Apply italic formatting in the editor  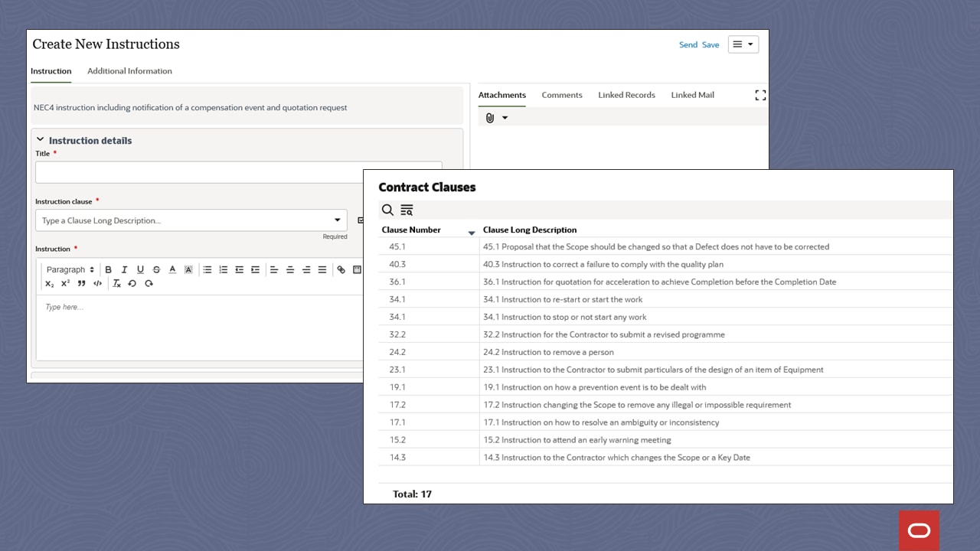pyautogui.click(x=124, y=269)
